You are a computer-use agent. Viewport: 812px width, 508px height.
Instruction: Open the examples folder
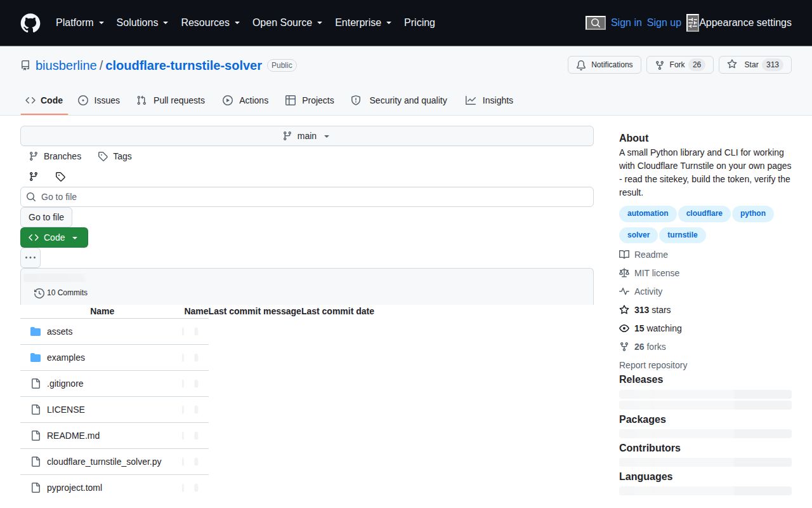point(66,358)
